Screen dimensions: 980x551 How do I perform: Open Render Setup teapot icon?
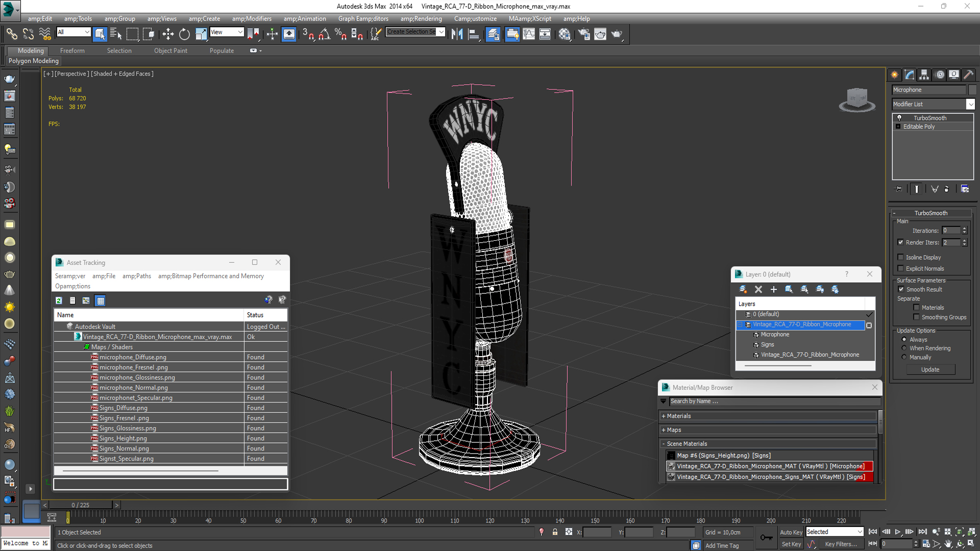(x=584, y=34)
